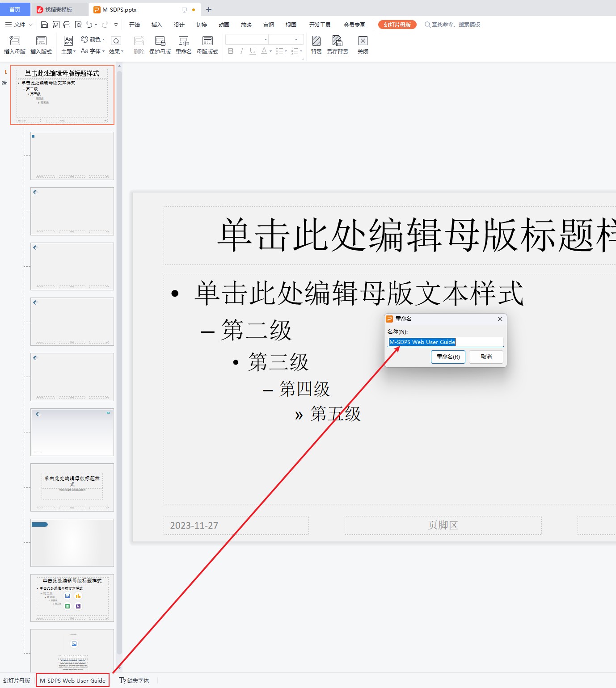Click Missing Fonts (缺失字体) in status bar
The image size is (616, 688).
(x=134, y=680)
